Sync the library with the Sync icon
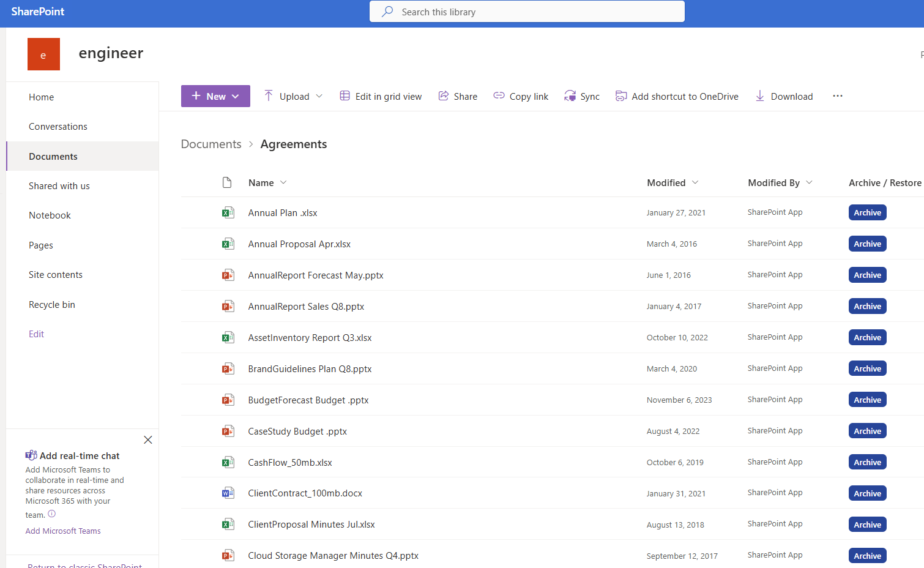This screenshot has width=924, height=568. click(x=570, y=96)
